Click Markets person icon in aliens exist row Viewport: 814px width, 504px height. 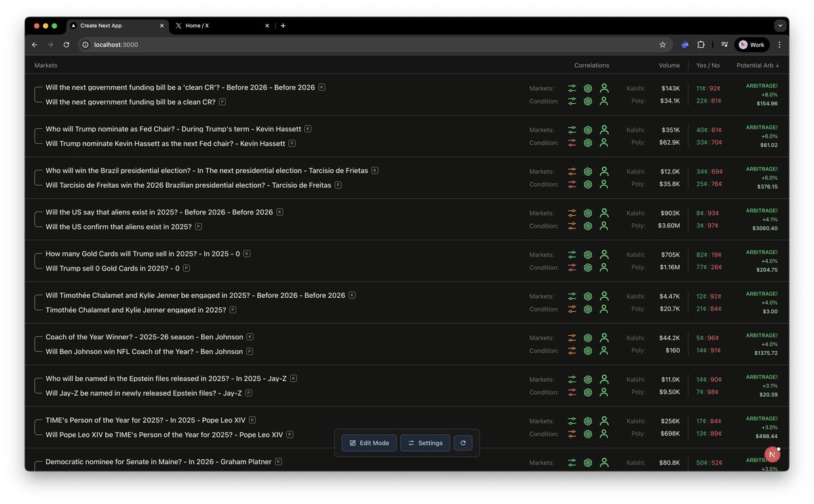pos(604,213)
